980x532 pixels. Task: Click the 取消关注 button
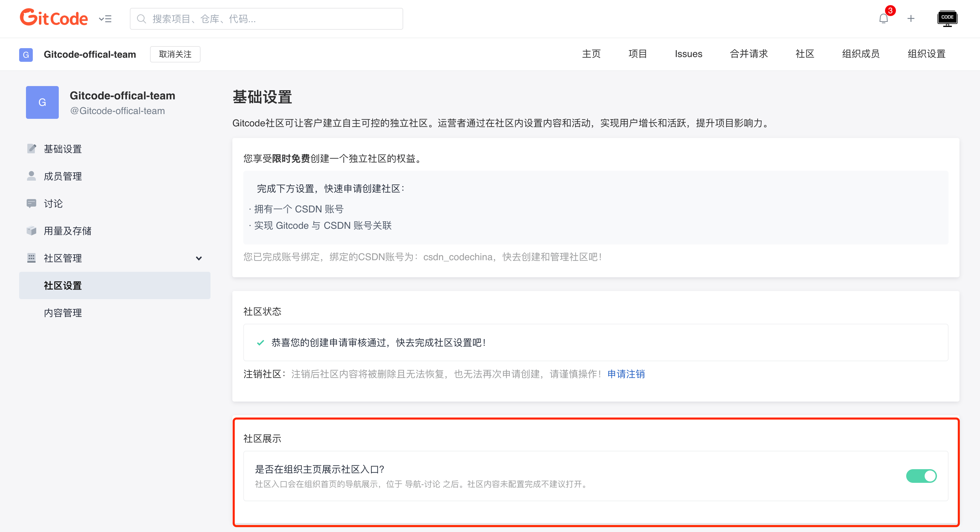175,54
